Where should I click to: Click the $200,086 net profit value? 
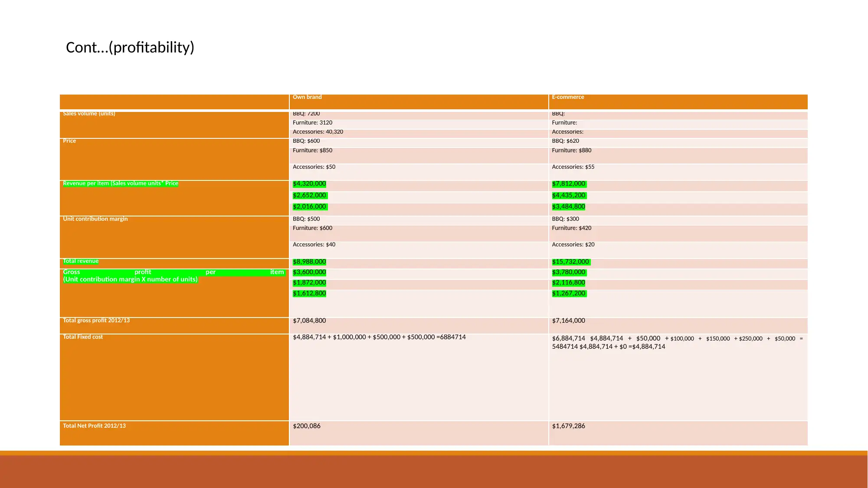coord(307,426)
